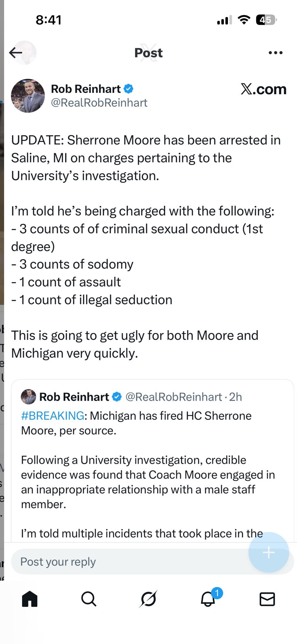Tap the blue verified badge beside Rob Reinhart
297x644 pixels.
tap(128, 89)
